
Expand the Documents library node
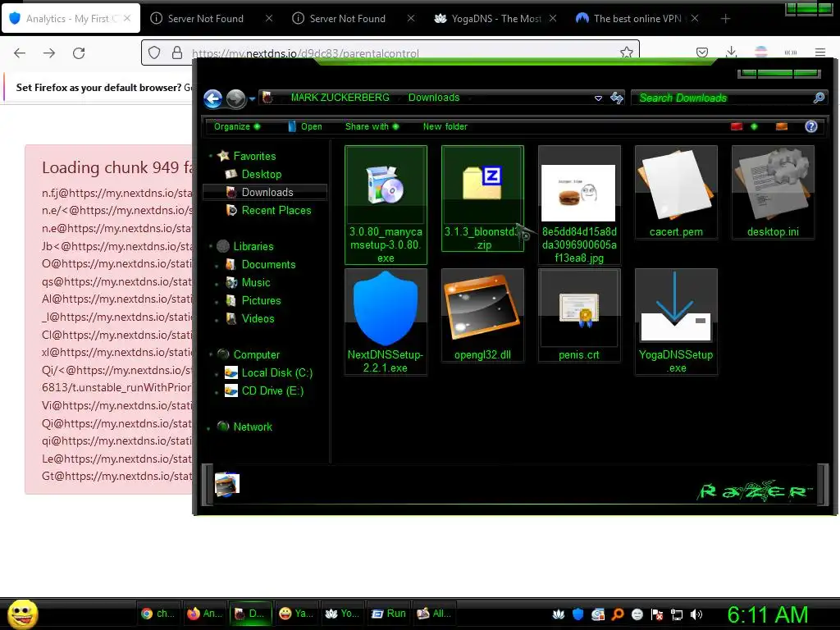pyautogui.click(x=217, y=265)
